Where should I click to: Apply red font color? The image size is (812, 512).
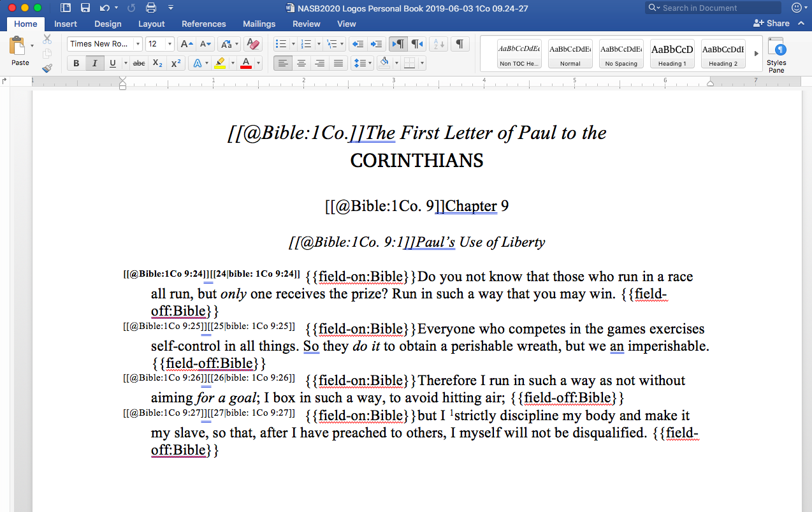pos(246,63)
